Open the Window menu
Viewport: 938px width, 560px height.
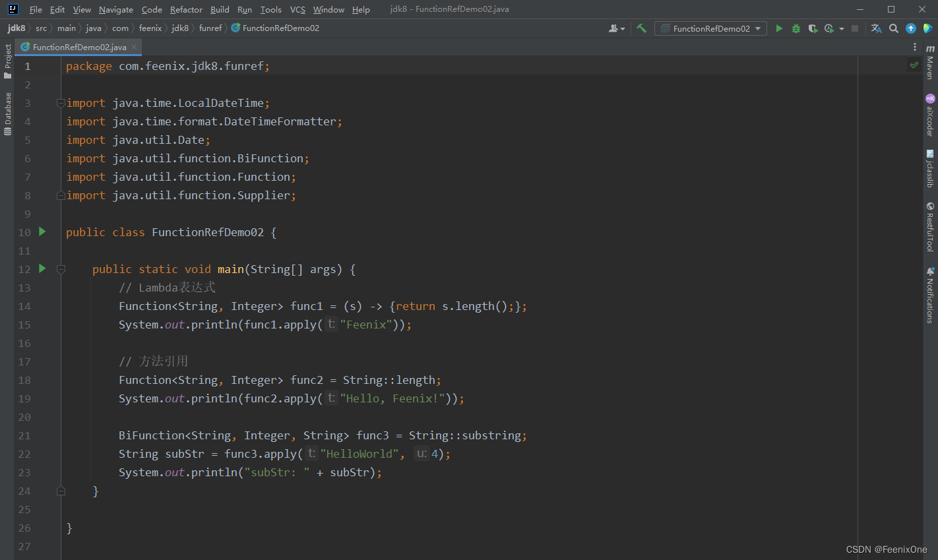click(x=328, y=9)
